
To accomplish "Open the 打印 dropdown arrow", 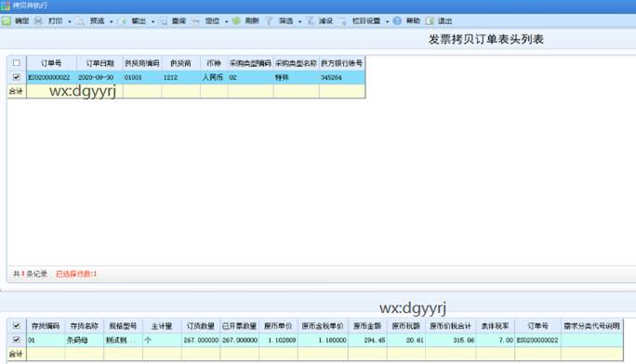I will (70, 21).
